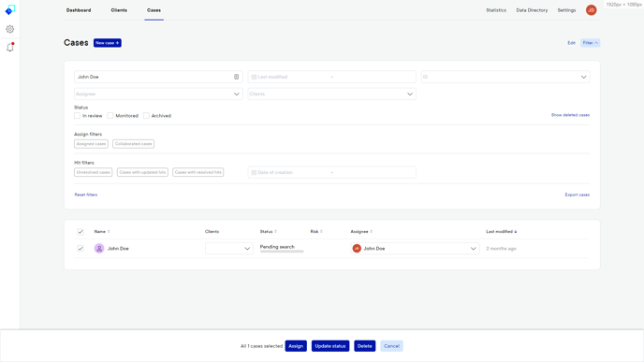Click the JD assignee avatar in the row

tap(357, 248)
